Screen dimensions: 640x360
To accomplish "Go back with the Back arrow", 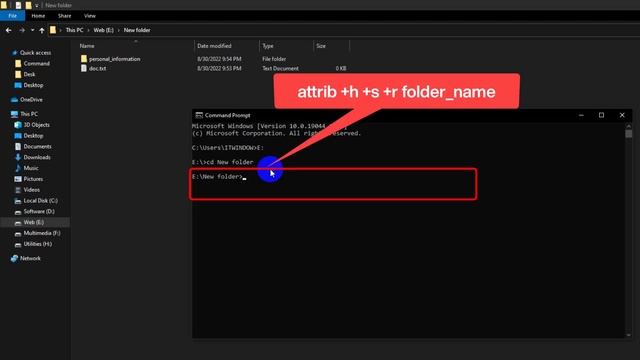I will coord(9,30).
